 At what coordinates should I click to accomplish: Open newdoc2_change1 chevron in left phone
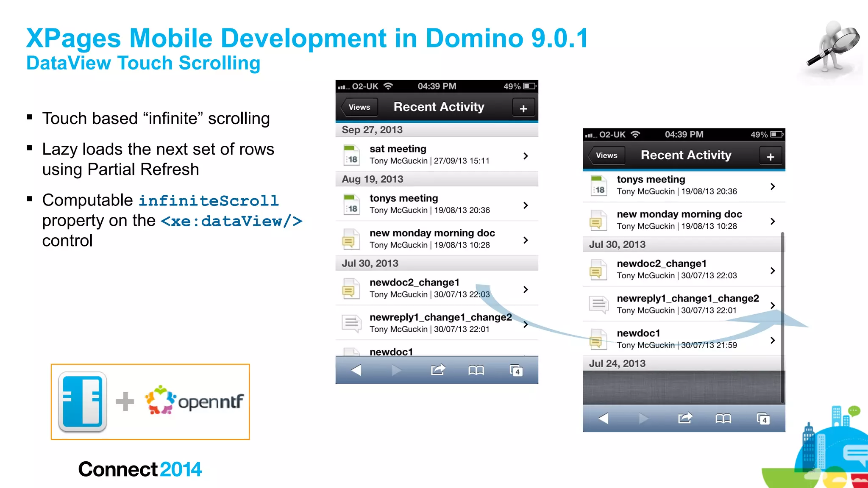[526, 289]
